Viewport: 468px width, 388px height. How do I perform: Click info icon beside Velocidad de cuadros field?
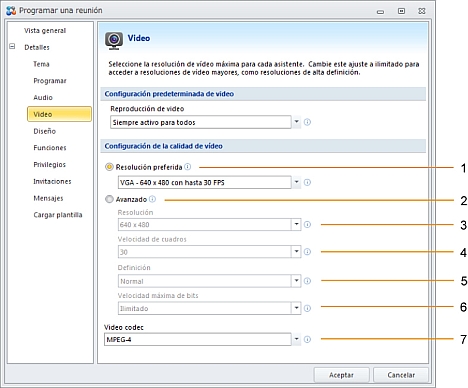tap(307, 252)
